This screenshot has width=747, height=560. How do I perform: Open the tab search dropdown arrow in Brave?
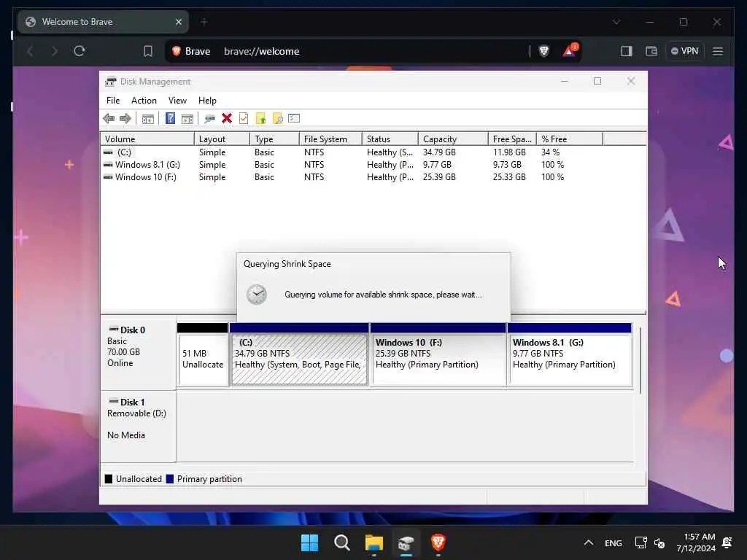click(616, 22)
